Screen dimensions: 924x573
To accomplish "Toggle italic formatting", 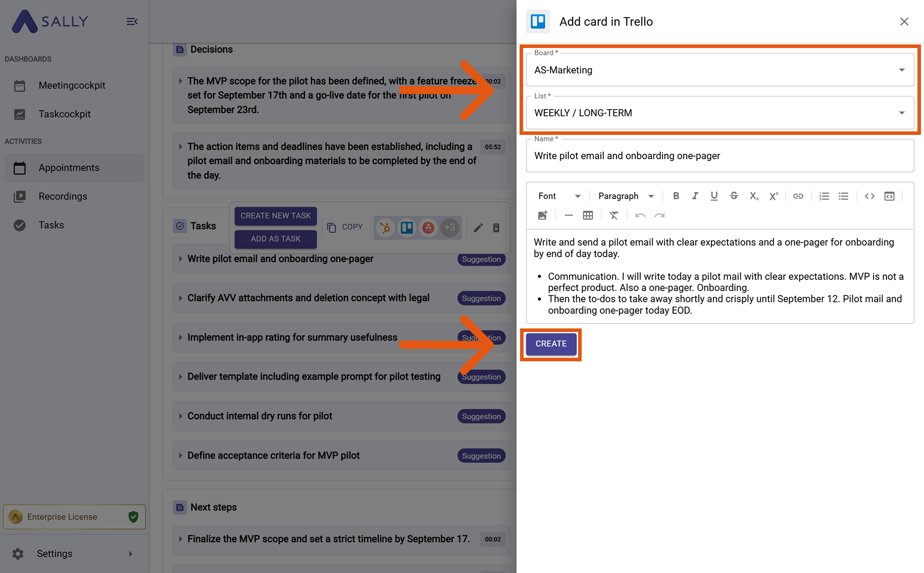I will (x=695, y=196).
